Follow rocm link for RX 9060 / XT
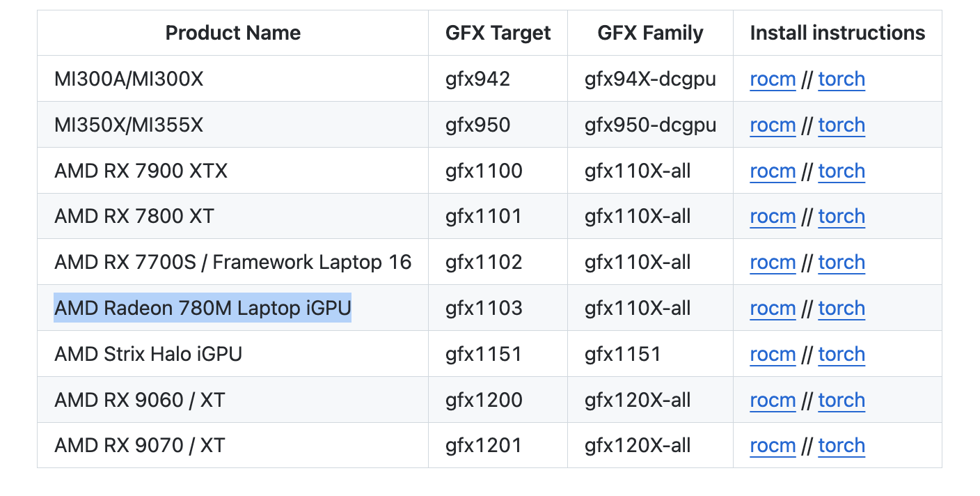The height and width of the screenshot is (496, 980). click(x=772, y=401)
